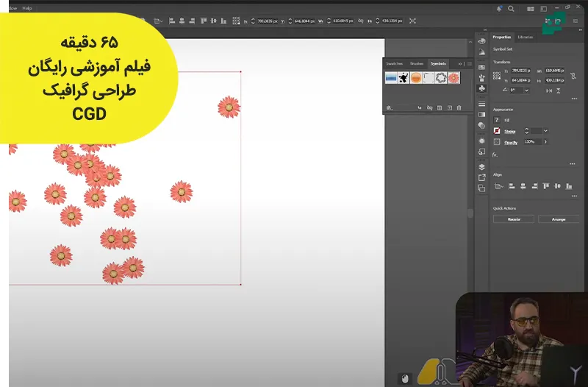Toggle the Symbols panel icon in dock
Screen dimensions: 588x387
pyautogui.click(x=481, y=88)
